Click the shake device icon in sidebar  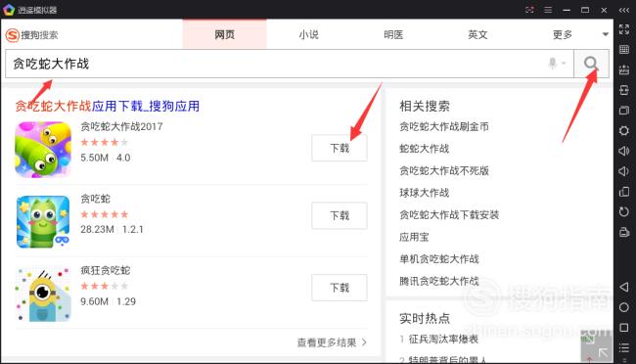coord(624,90)
